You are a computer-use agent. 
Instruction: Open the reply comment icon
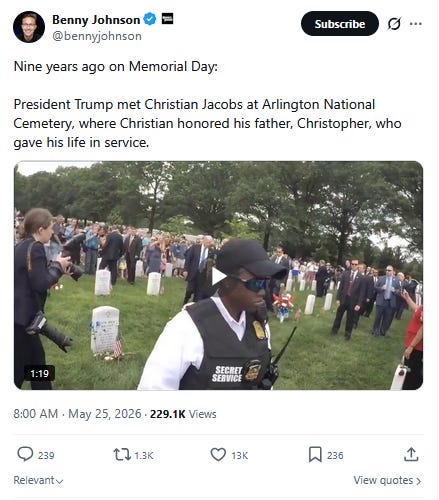25,454
